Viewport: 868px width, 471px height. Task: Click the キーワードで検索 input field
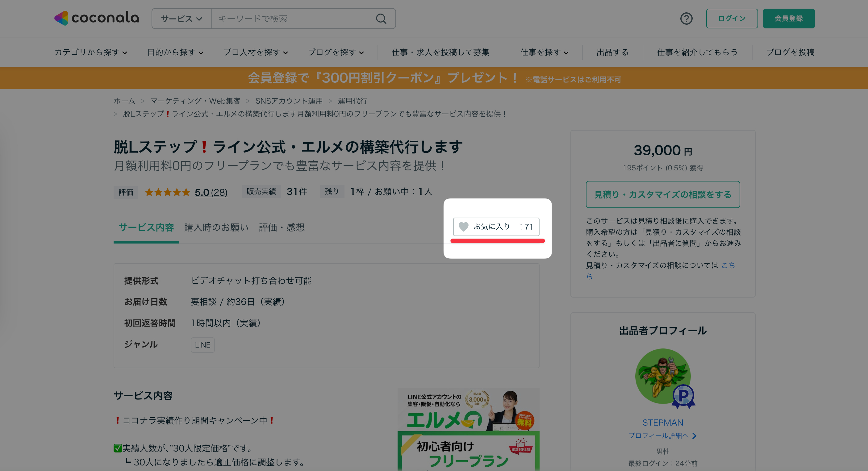click(x=293, y=19)
